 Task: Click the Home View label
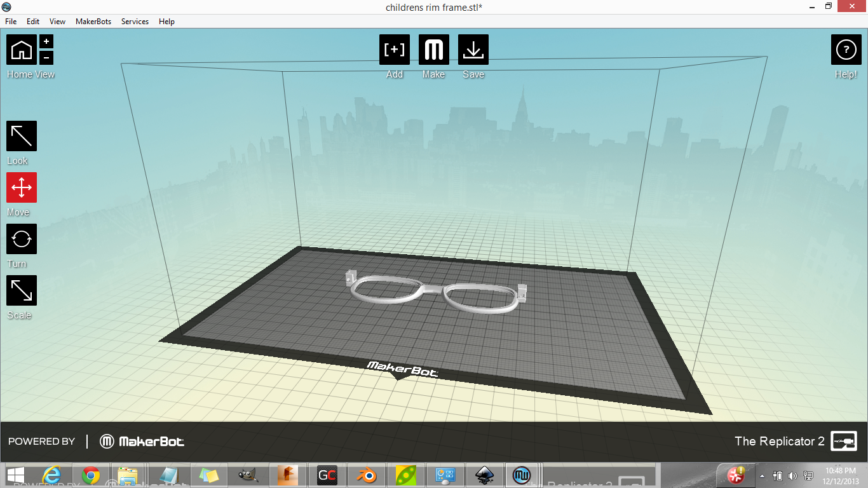coord(31,74)
